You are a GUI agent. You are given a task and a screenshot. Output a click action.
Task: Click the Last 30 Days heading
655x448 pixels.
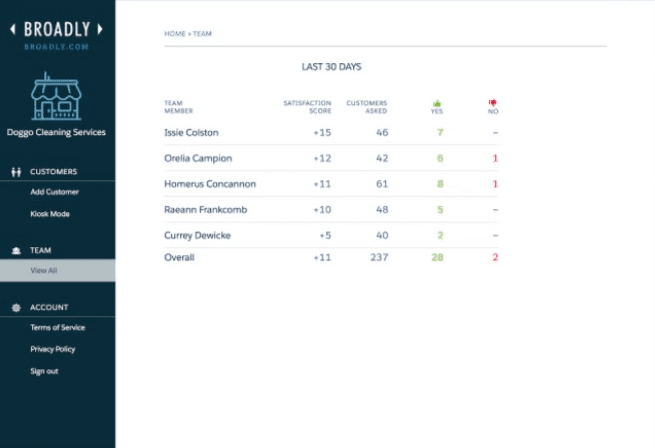332,67
